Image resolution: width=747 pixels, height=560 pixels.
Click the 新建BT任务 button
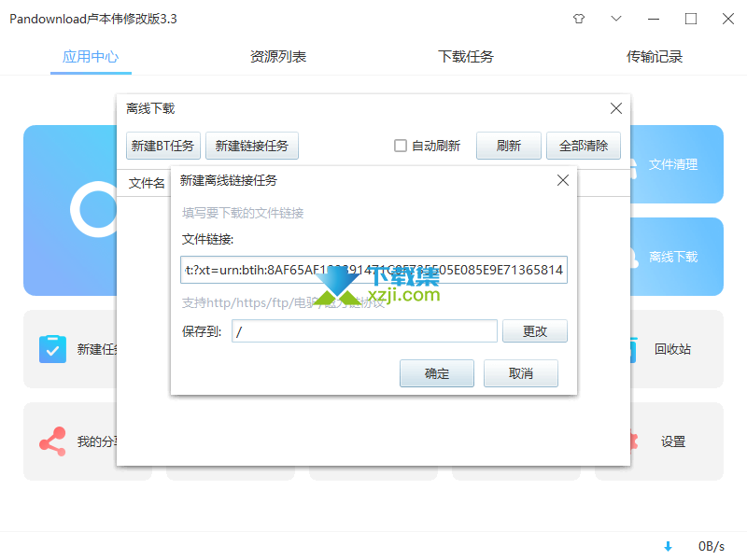click(x=162, y=146)
